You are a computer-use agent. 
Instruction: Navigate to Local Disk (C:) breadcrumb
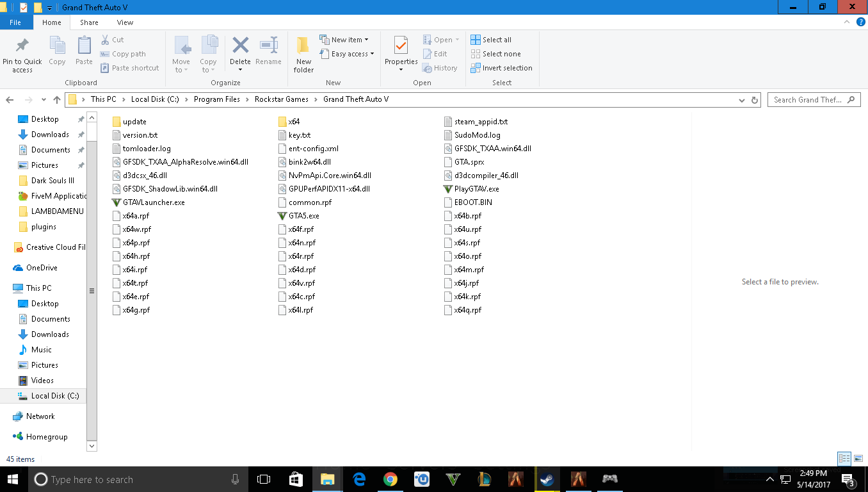[156, 99]
